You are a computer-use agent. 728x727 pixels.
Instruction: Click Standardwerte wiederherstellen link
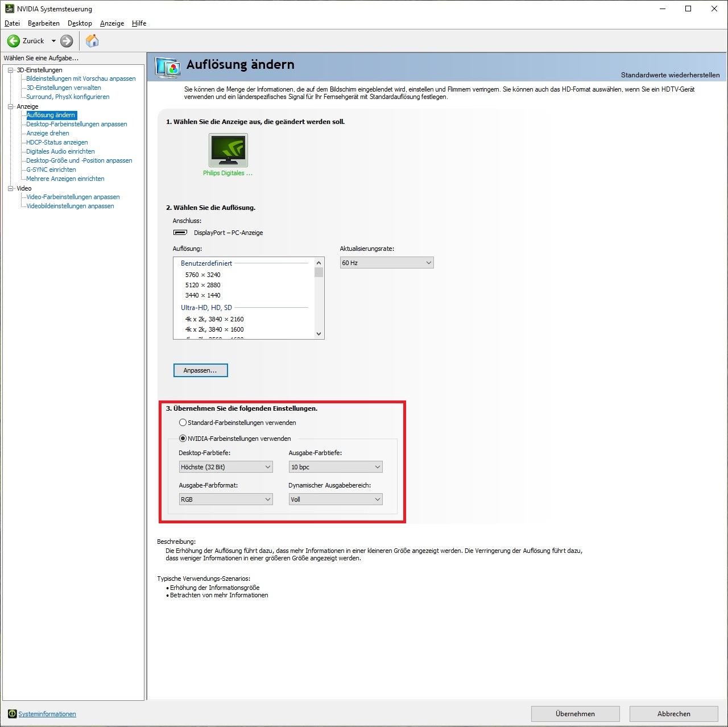pos(670,75)
